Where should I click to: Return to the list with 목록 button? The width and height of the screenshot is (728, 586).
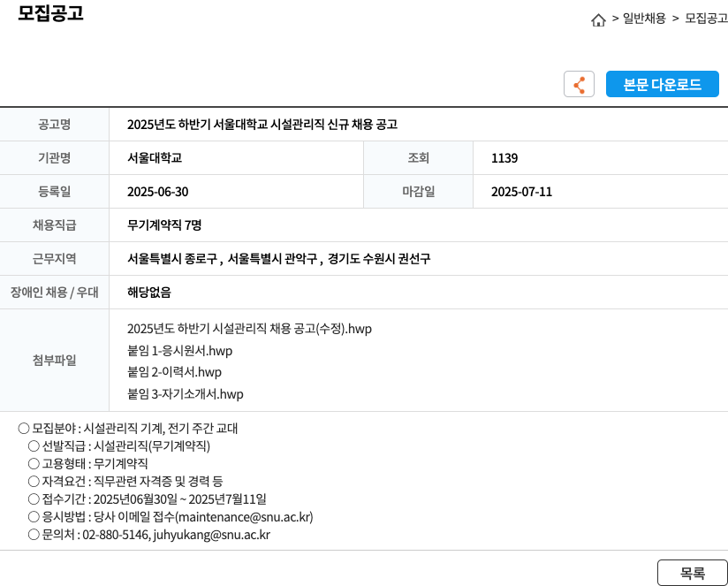pyautogui.click(x=693, y=573)
